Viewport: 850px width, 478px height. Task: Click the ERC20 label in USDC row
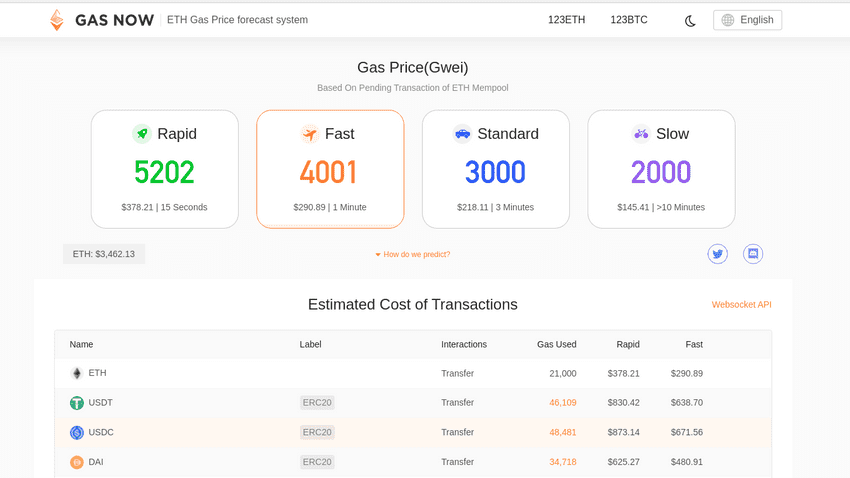tap(317, 432)
